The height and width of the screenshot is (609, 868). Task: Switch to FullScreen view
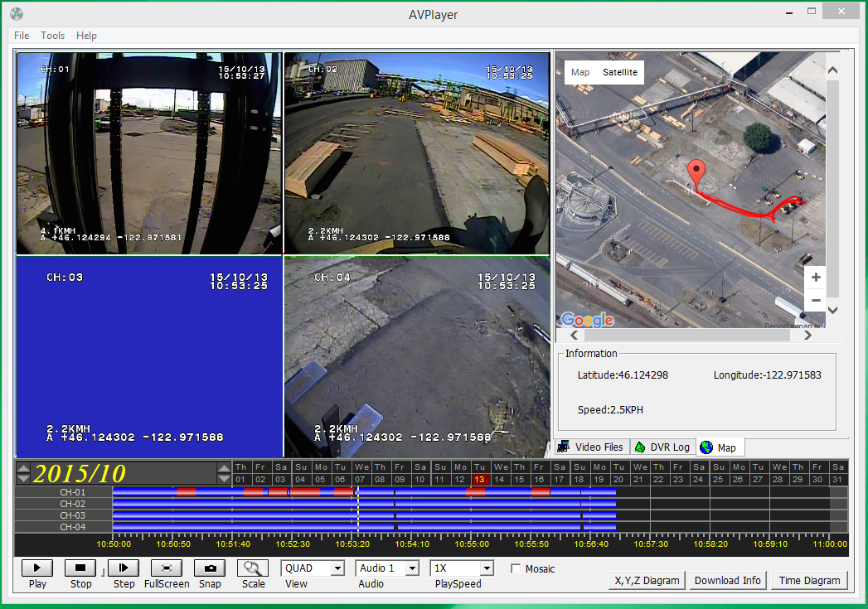167,568
